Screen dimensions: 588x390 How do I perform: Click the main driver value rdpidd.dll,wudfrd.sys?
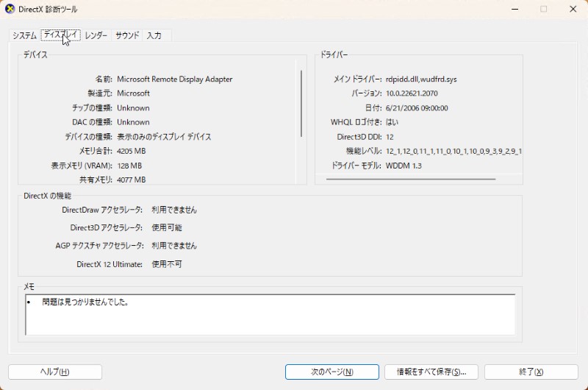point(421,79)
